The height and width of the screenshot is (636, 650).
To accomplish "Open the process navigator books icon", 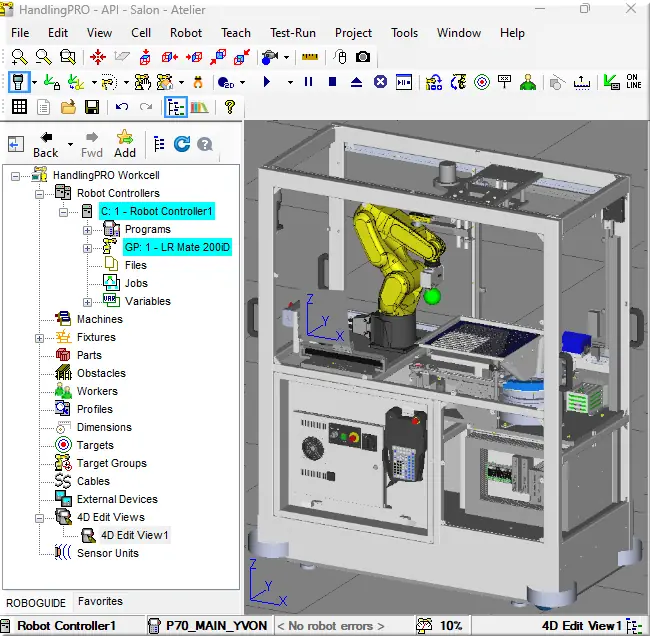I will pyautogui.click(x=199, y=107).
